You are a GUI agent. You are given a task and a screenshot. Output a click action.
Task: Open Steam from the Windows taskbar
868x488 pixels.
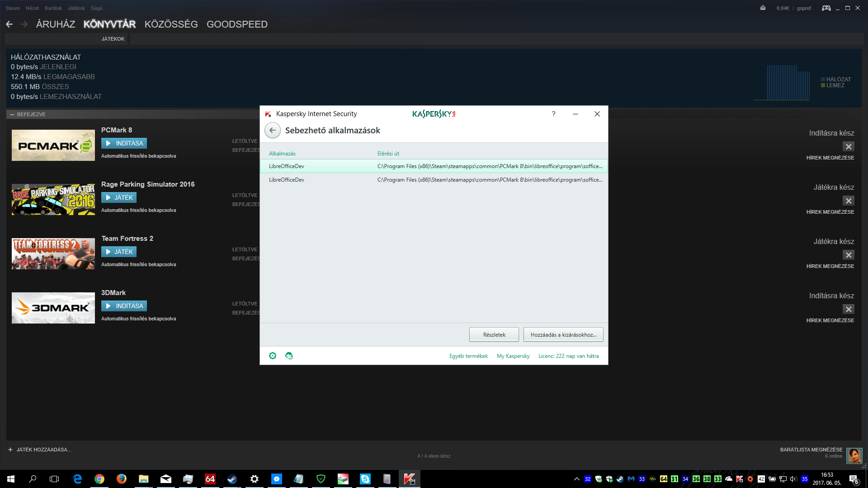click(x=232, y=479)
